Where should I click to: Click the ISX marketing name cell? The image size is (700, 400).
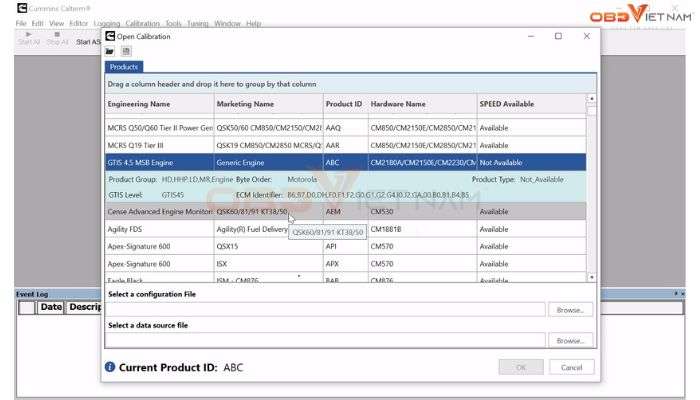pos(268,263)
